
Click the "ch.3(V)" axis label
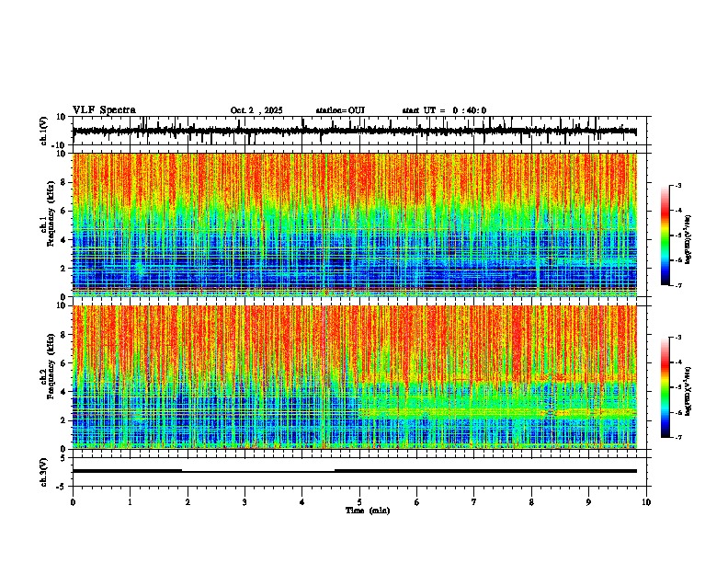pos(44,473)
